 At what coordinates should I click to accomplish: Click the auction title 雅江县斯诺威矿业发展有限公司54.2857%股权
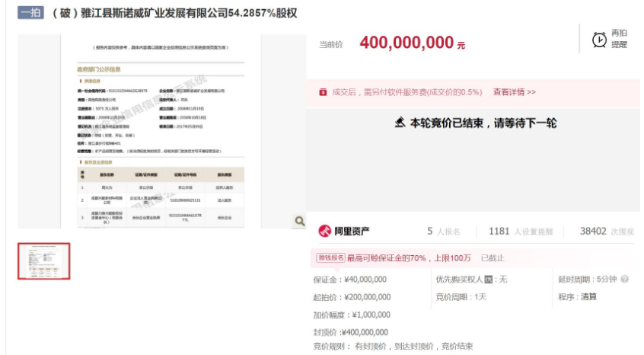174,13
